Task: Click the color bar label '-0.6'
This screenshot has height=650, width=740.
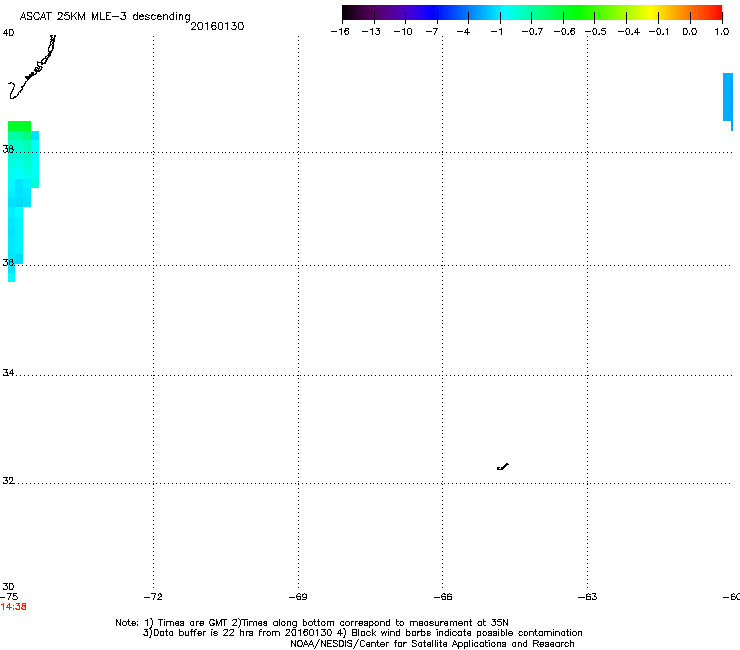Action: pos(564,32)
